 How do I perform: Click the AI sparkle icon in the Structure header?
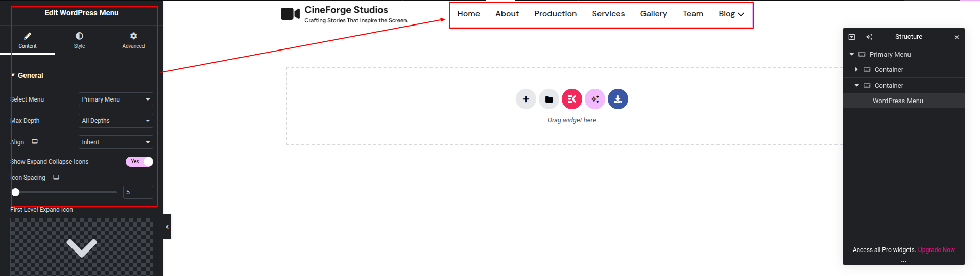pyautogui.click(x=869, y=37)
